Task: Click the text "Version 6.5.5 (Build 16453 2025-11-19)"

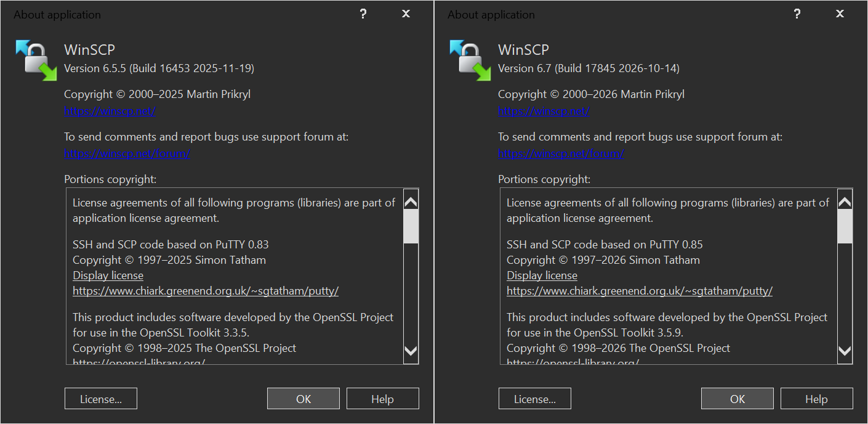Action: tap(159, 68)
